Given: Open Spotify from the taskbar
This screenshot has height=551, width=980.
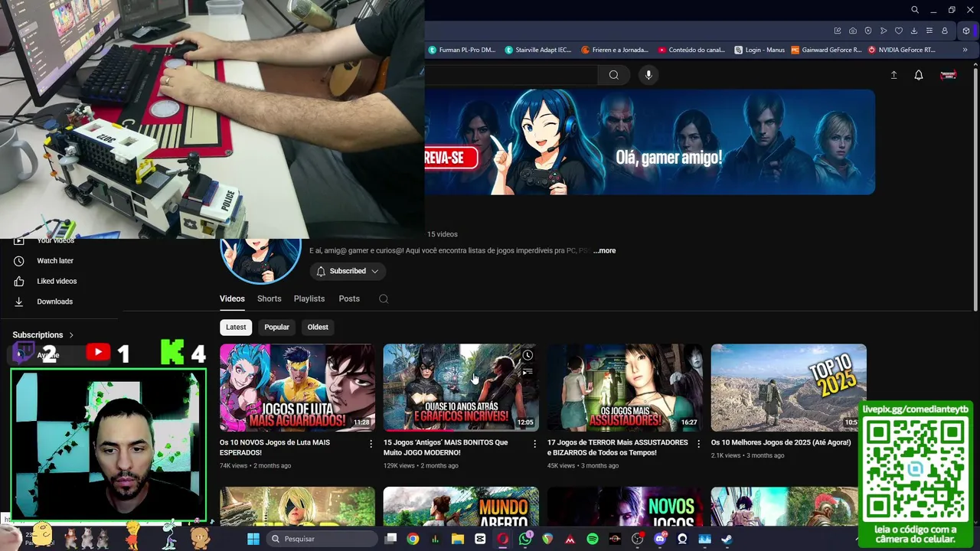Looking at the screenshot, I should click(x=593, y=539).
